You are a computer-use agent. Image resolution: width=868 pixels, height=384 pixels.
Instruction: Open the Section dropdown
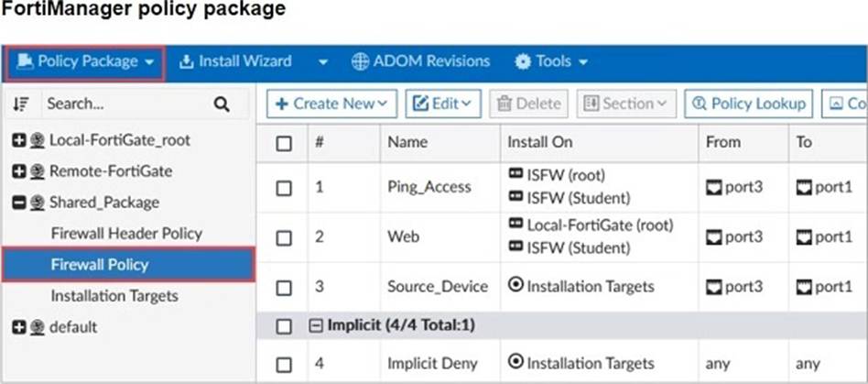(x=626, y=104)
